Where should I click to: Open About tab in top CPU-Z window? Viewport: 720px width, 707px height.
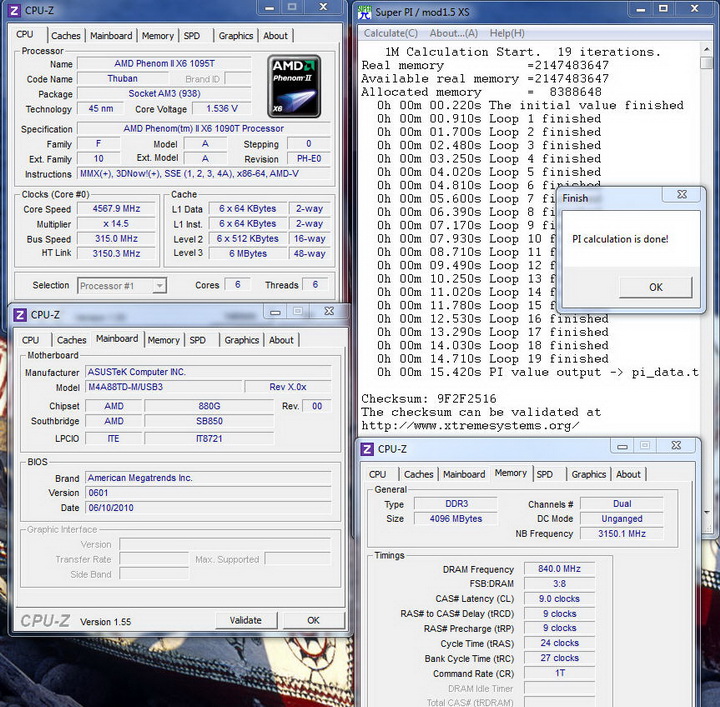[276, 36]
